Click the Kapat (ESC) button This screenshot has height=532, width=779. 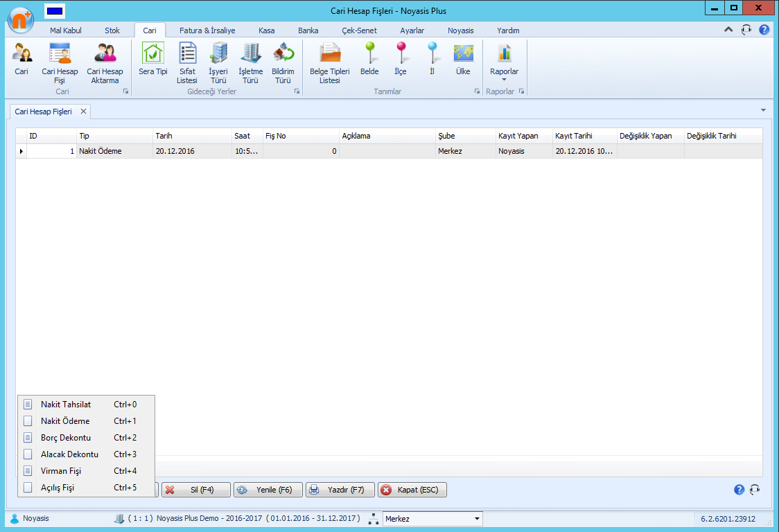(412, 490)
